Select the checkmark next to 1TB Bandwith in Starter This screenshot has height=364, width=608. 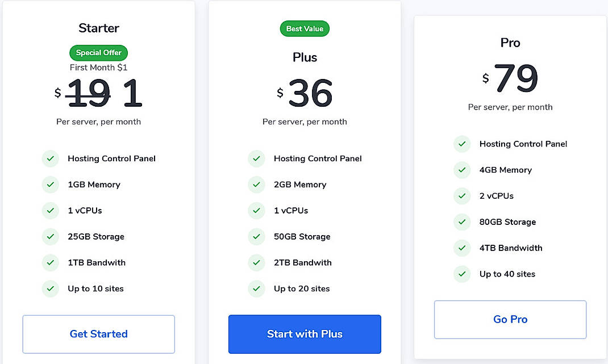click(x=50, y=262)
